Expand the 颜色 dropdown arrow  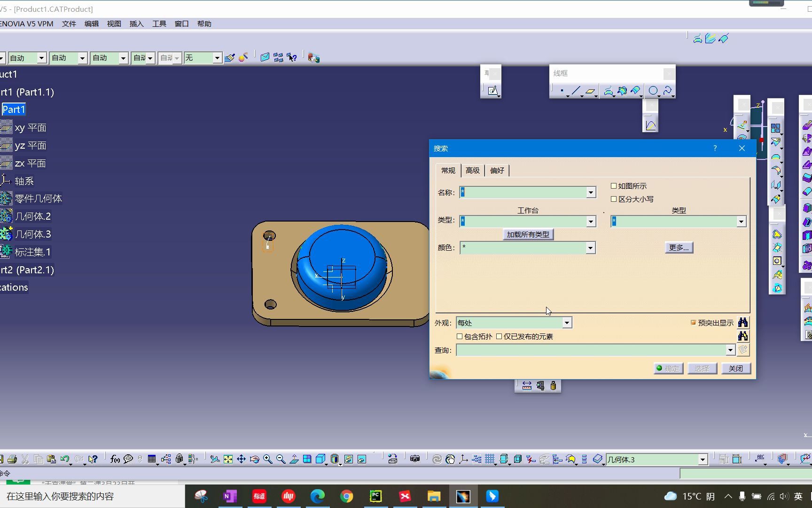[590, 248]
